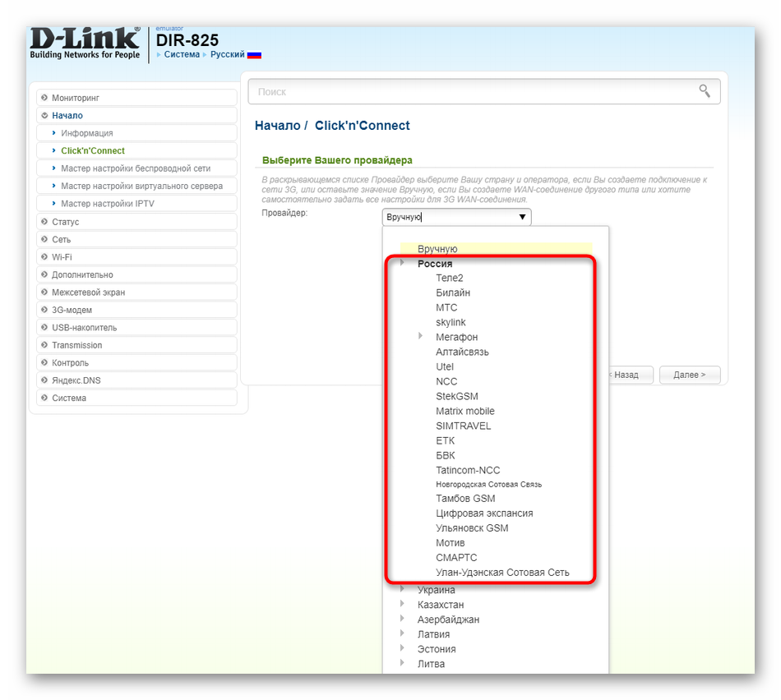This screenshot has width=781, height=700.
Task: Open the Яндекс.DNS sidebar section
Action: click(76, 380)
